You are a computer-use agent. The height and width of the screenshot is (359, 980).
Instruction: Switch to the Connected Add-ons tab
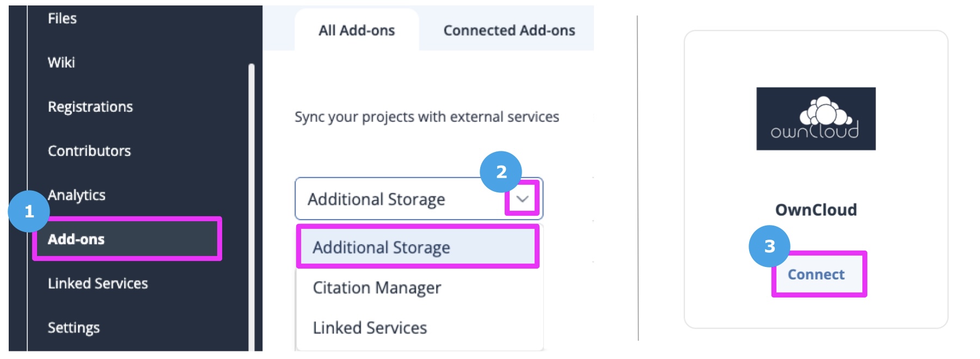click(x=509, y=31)
